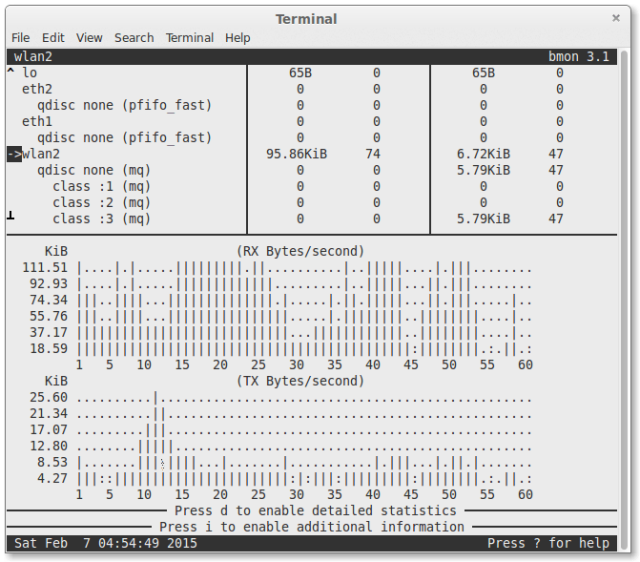Screen dimensions: 640x562
Task: Open the Terminal menu
Action: click(x=189, y=38)
